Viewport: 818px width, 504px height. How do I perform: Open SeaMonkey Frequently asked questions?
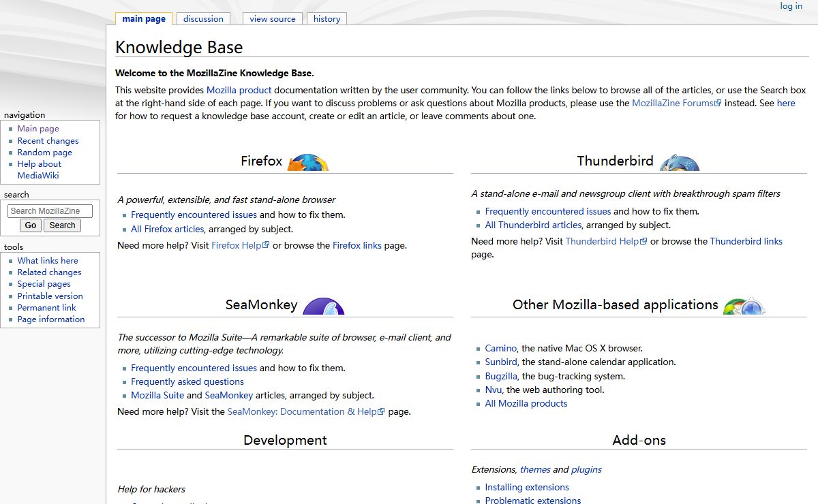pos(187,382)
